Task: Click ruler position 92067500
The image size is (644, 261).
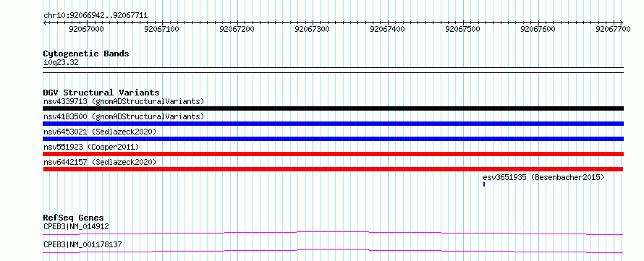Action: click(x=463, y=29)
